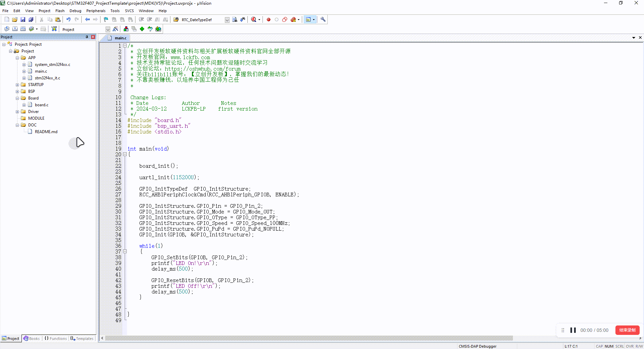This screenshot has width=644, height=349.
Task: Open the Peripherals menu
Action: [x=96, y=11]
